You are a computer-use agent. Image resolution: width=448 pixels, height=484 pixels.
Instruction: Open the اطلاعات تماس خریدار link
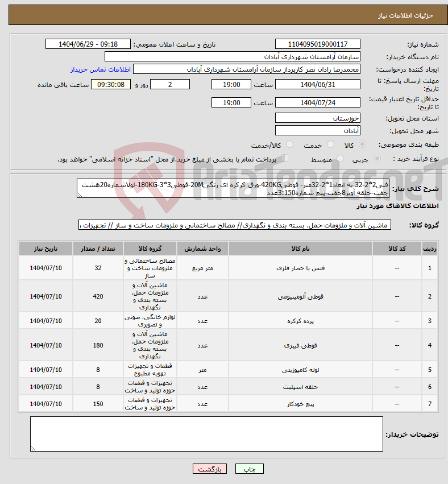click(x=101, y=69)
